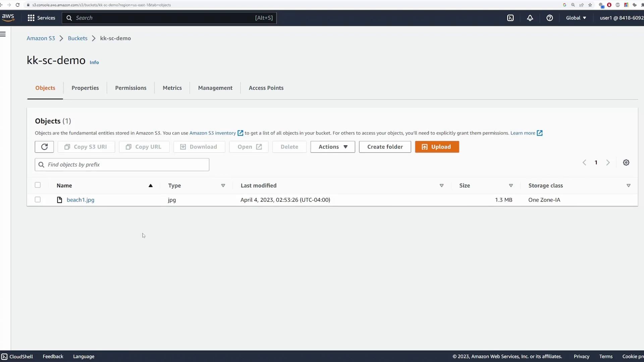This screenshot has height=362, width=644.
Task: Open Amazon S3 inventory link
Action: [216, 133]
